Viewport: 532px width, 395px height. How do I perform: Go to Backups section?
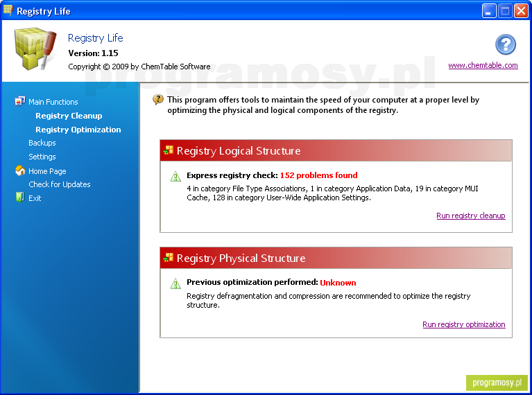click(x=42, y=143)
